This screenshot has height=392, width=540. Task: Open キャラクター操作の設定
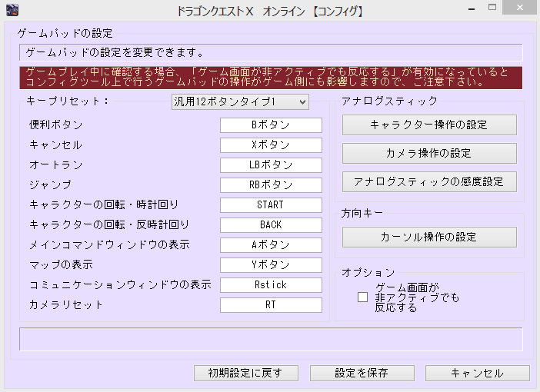(x=429, y=125)
